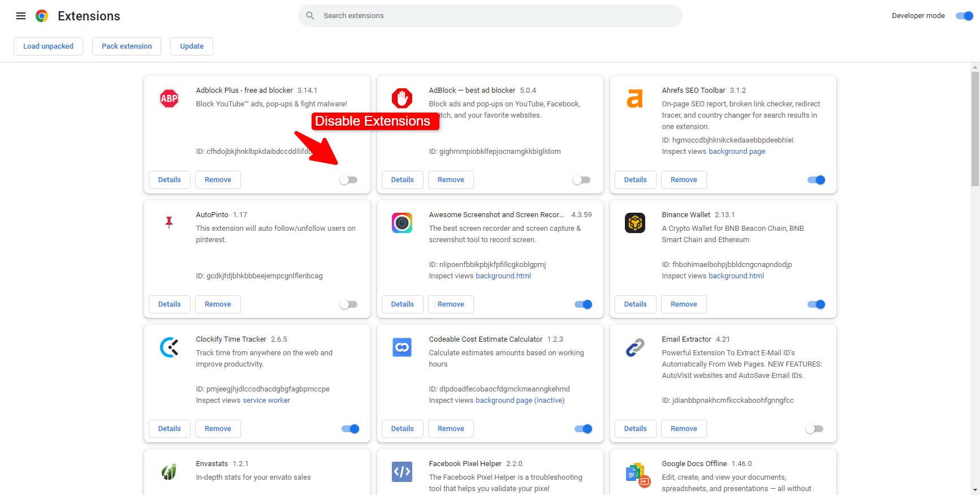
Task: Click the Load unpacked button
Action: coord(48,46)
